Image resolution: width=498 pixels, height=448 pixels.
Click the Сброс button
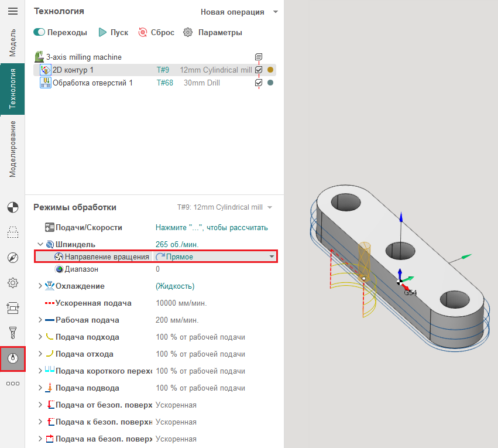(x=156, y=32)
